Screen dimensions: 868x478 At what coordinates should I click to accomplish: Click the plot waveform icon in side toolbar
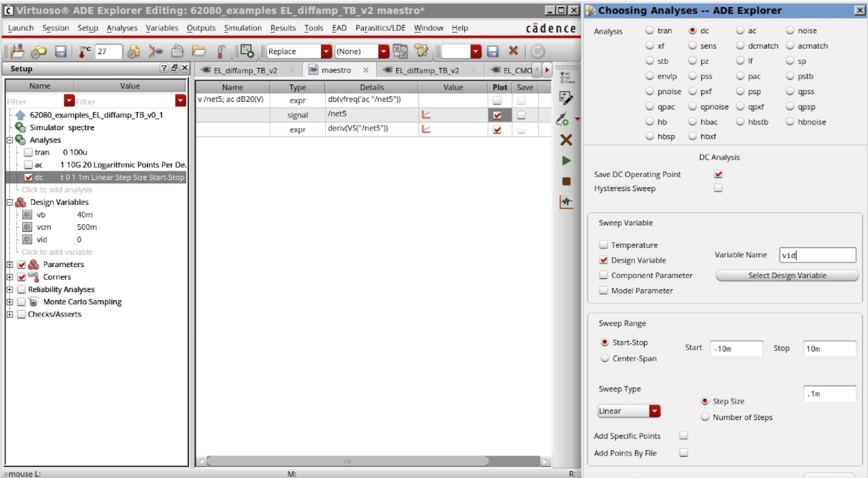(x=566, y=202)
